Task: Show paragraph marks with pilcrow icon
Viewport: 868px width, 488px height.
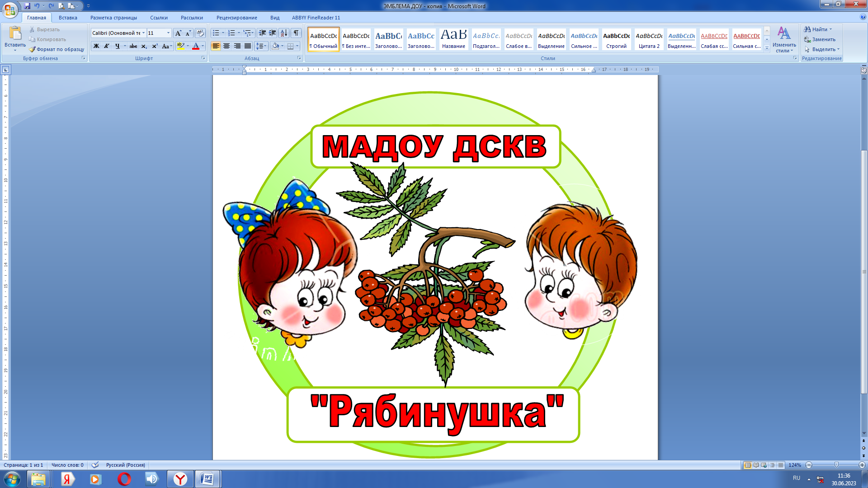Action: 296,33
